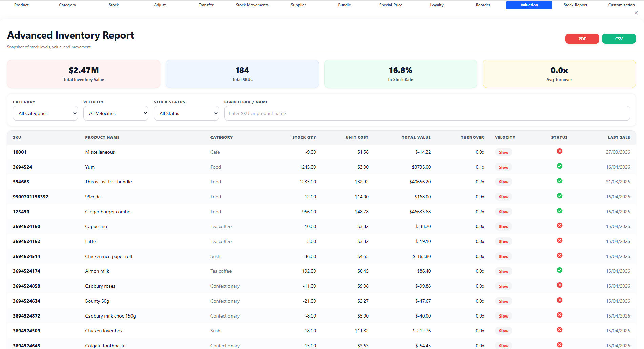The height and width of the screenshot is (349, 644).
Task: Click the status icon for Chicken rice paper roll
Action: [560, 255]
